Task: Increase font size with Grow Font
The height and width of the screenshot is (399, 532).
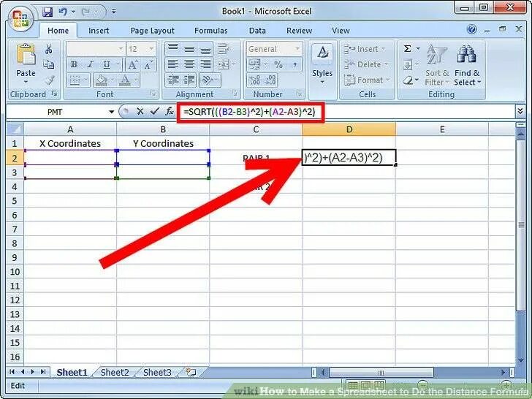Action: point(133,64)
